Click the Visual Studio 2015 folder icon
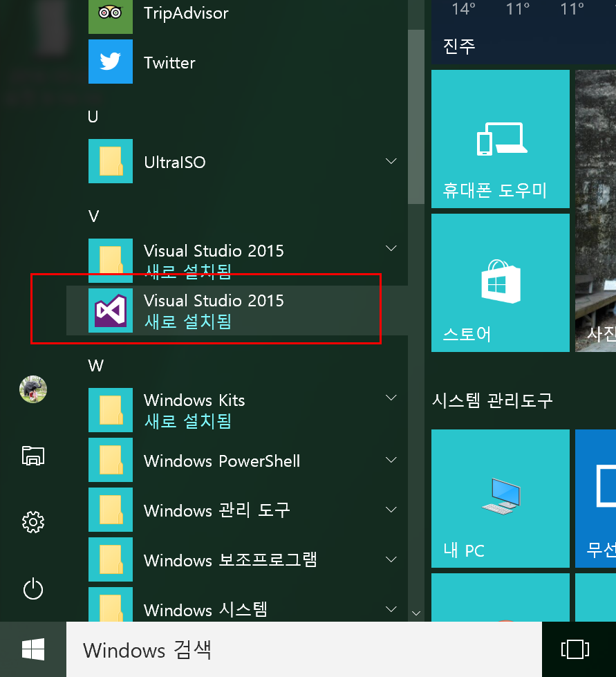616x677 pixels. (x=111, y=260)
